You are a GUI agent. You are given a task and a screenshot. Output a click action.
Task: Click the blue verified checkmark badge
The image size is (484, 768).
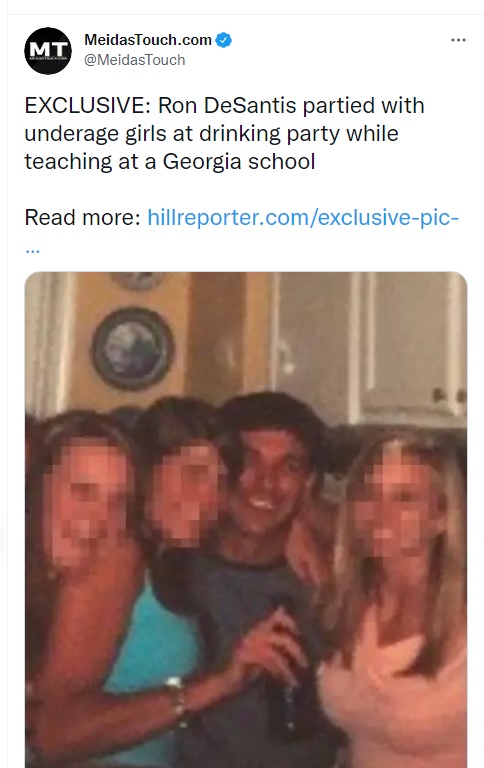point(224,40)
